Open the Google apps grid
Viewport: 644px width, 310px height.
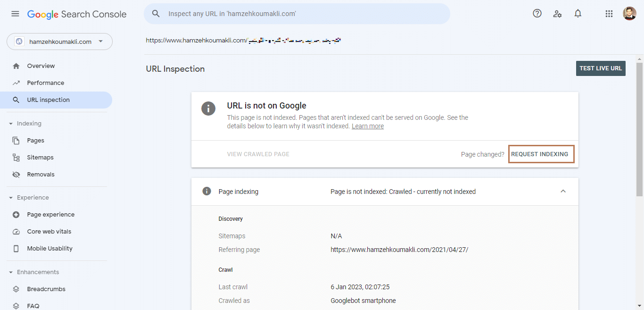(x=609, y=14)
